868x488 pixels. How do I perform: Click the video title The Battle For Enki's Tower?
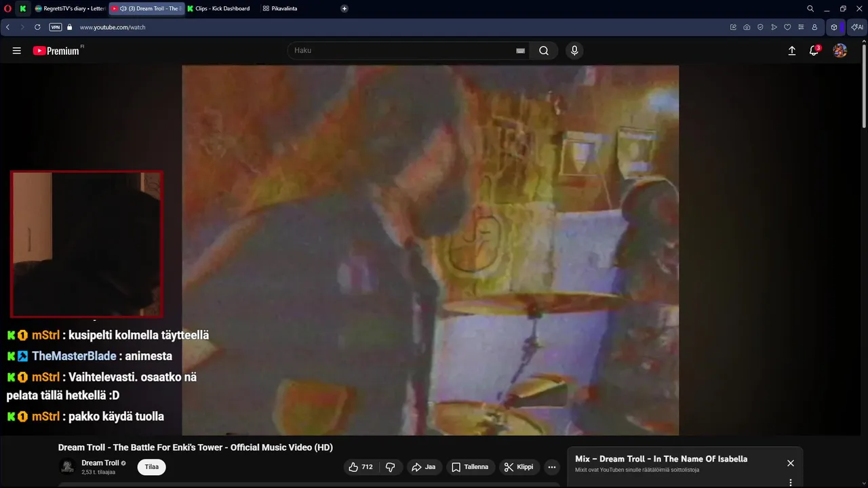[x=195, y=447]
